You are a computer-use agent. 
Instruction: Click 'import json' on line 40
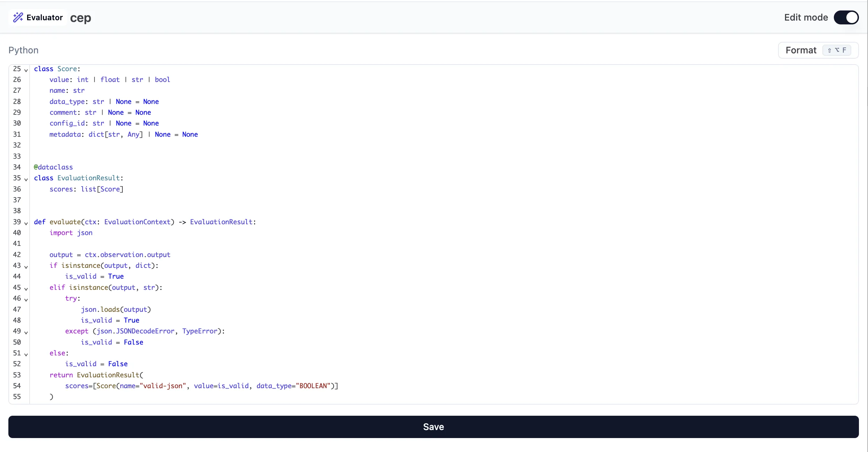coord(71,233)
